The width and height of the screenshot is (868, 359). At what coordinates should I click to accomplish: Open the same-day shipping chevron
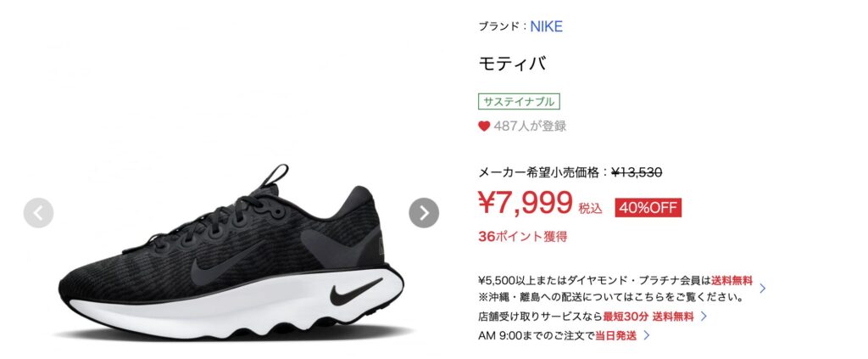pos(646,335)
